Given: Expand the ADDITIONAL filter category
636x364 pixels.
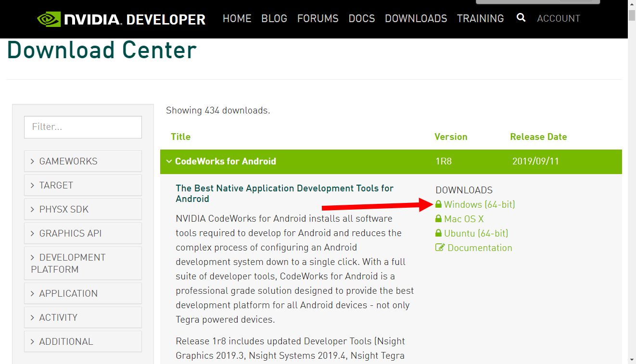Looking at the screenshot, I should 83,341.
